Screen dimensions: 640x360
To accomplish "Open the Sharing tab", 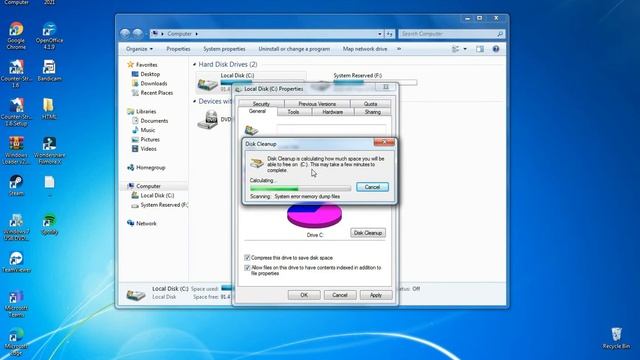I will click(x=373, y=112).
